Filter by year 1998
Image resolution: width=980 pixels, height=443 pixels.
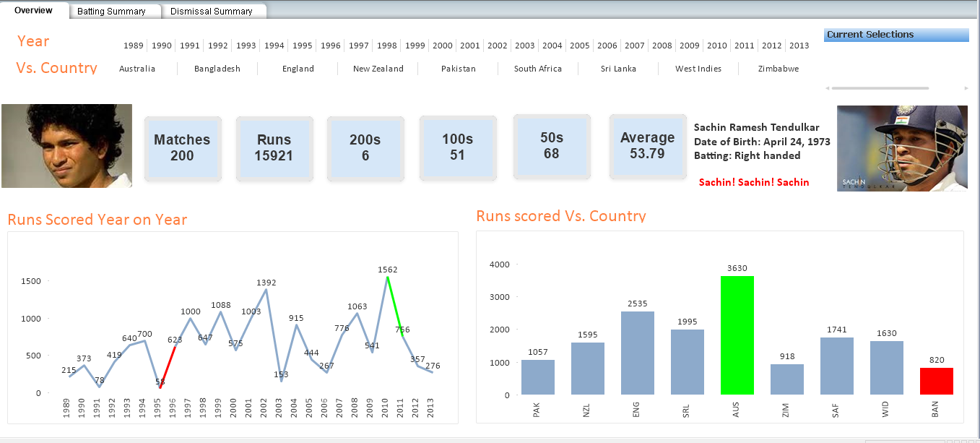[387, 46]
